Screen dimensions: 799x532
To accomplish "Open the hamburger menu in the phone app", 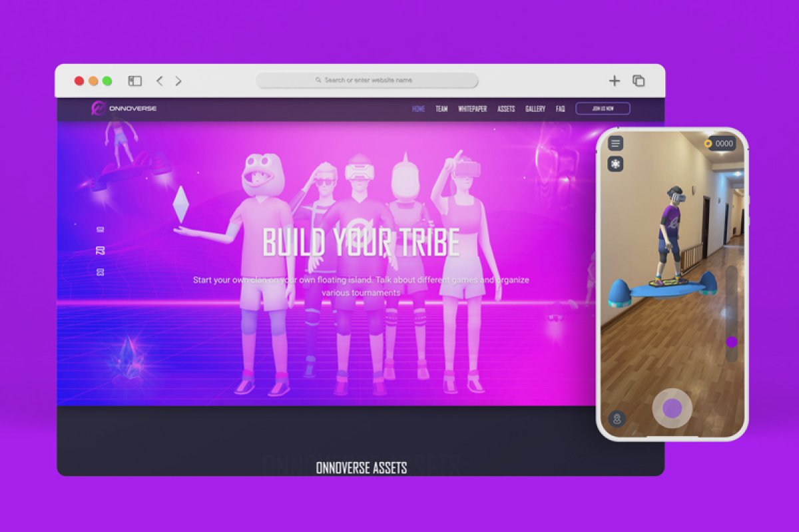I will pos(616,143).
